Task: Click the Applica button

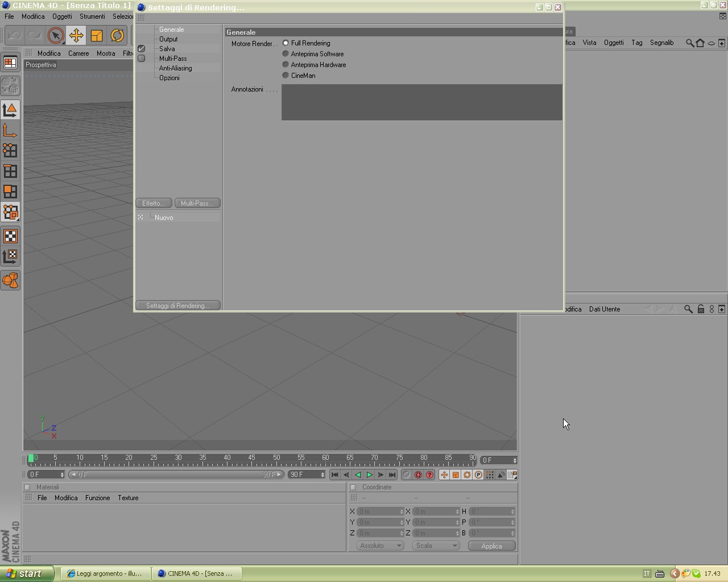Action: (491, 546)
